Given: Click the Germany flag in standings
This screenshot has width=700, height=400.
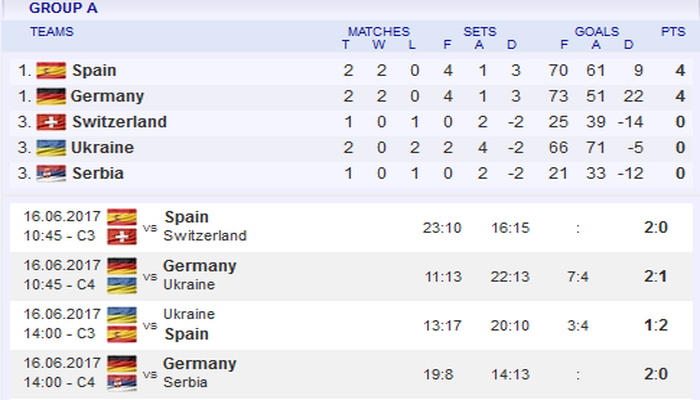Looking at the screenshot, I should point(51,96).
